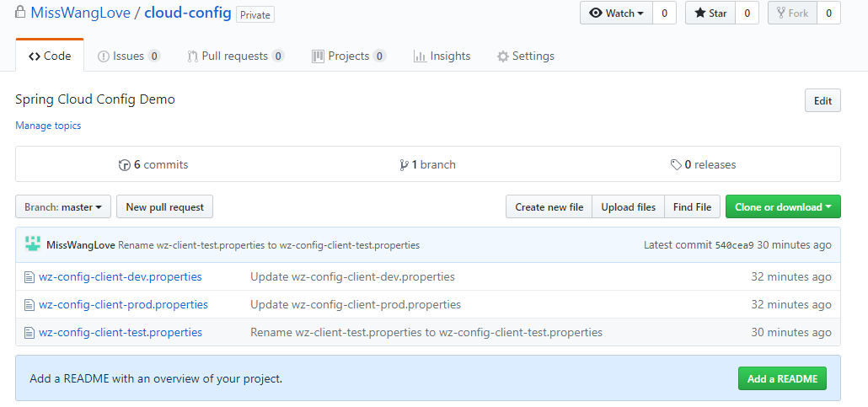Image resolution: width=868 pixels, height=407 pixels.
Task: Click the Insights bar graph icon
Action: pos(420,56)
